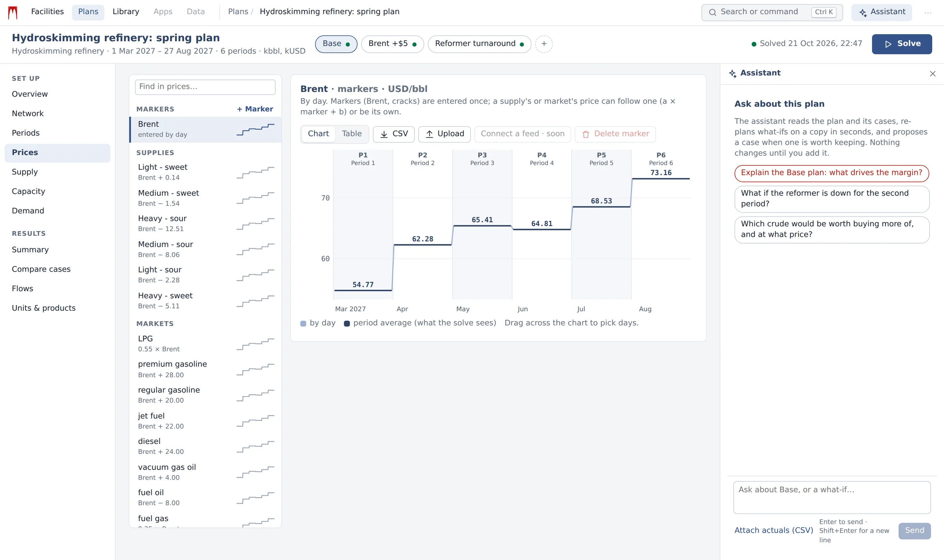
Task: Select the Chart view tab
Action: click(x=318, y=134)
